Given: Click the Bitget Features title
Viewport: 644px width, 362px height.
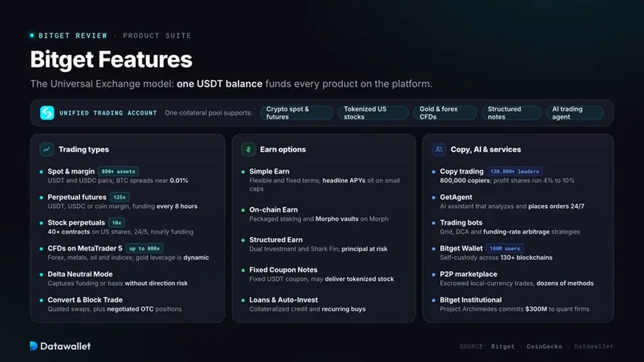Looking at the screenshot, I should pyautogui.click(x=111, y=60).
